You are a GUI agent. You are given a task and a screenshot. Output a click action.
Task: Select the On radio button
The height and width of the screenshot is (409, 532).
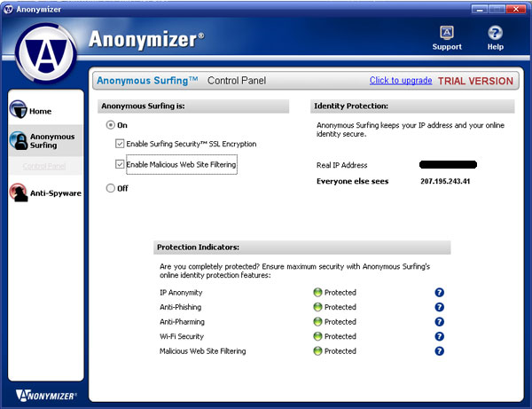[110, 125]
